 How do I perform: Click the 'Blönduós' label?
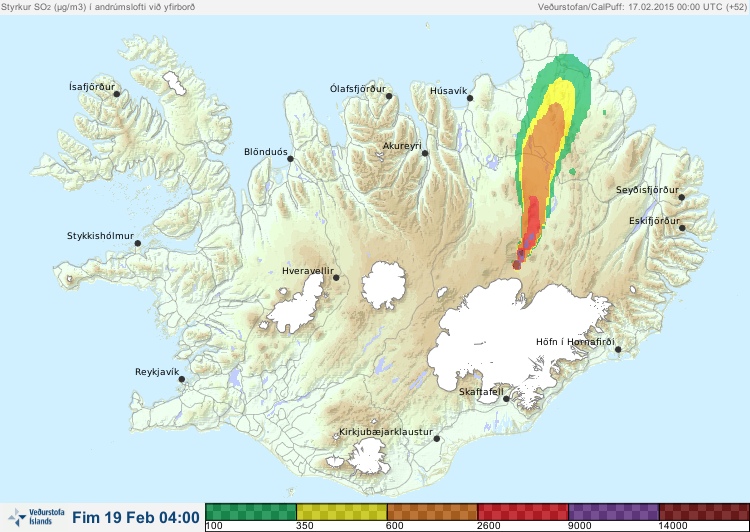(266, 152)
